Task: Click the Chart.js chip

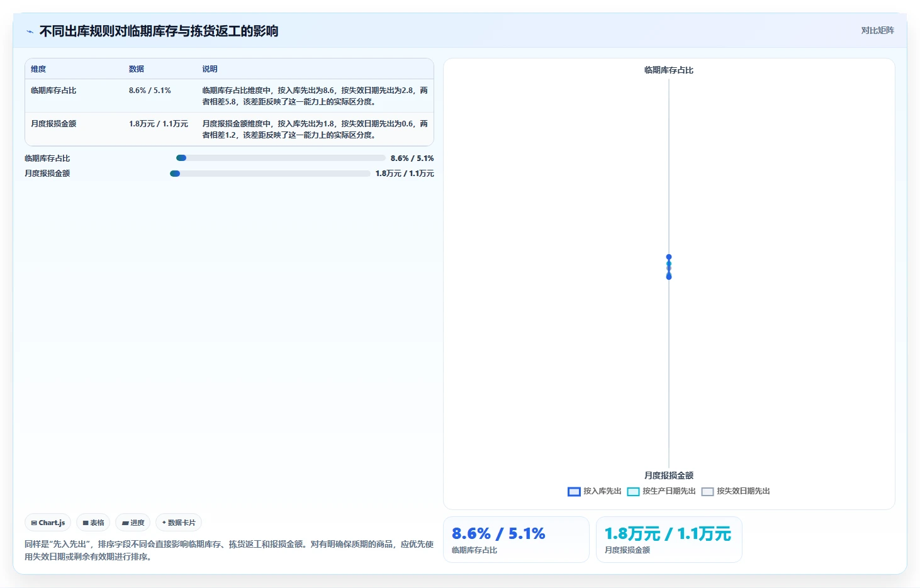Action: click(x=48, y=523)
